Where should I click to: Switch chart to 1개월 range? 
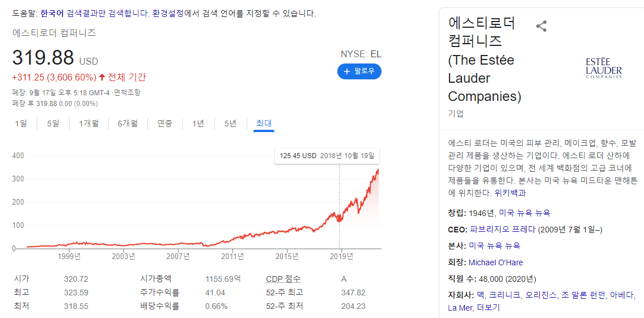88,123
